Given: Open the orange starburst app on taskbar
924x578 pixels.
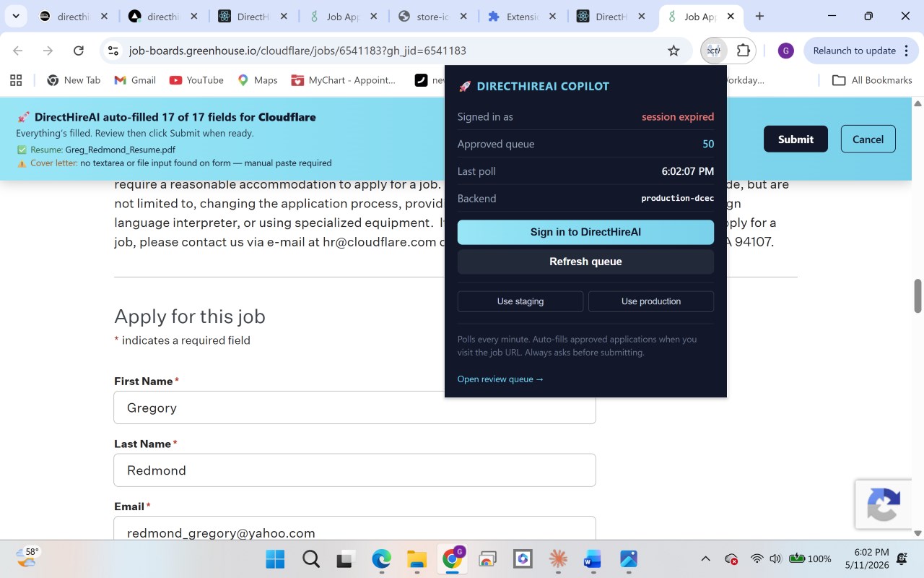Looking at the screenshot, I should point(557,559).
